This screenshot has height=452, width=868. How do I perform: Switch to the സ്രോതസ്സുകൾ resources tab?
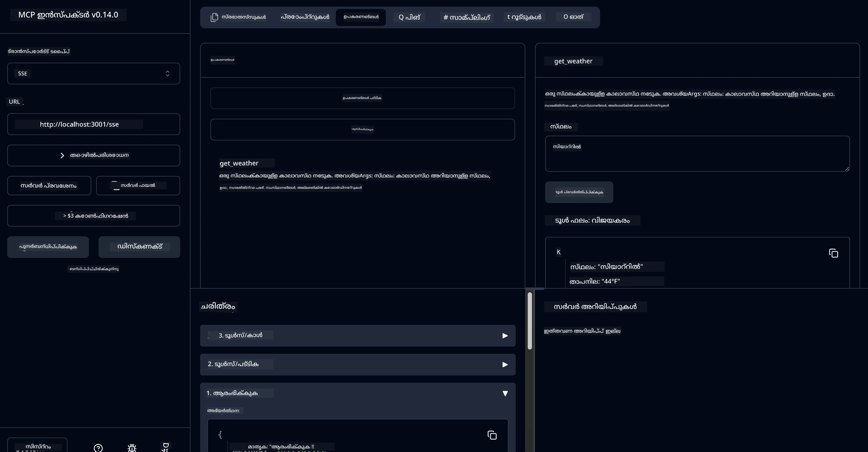tap(238, 17)
